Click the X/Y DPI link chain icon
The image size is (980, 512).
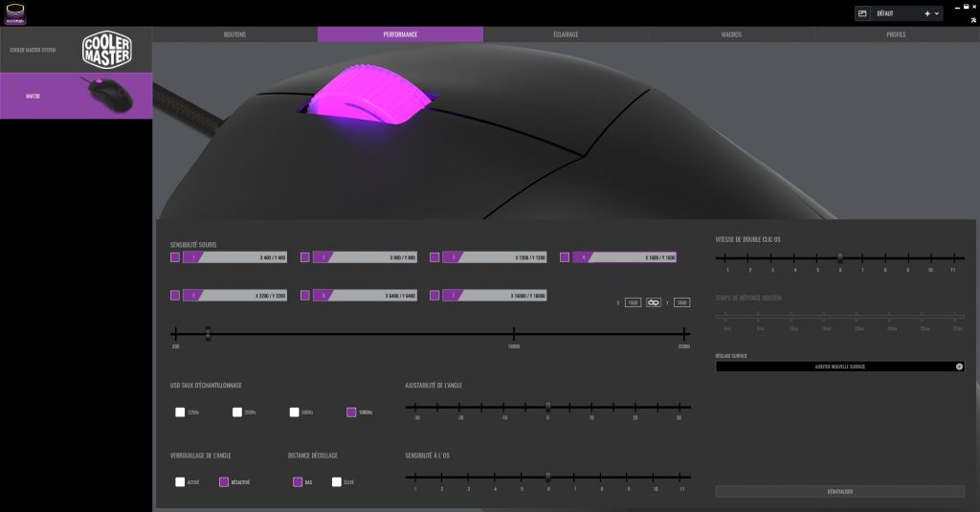[x=655, y=302]
